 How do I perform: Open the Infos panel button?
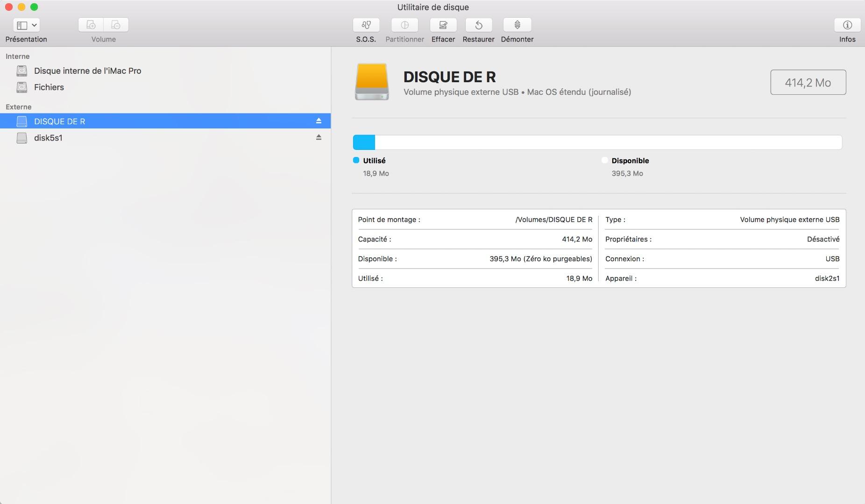[x=847, y=25]
